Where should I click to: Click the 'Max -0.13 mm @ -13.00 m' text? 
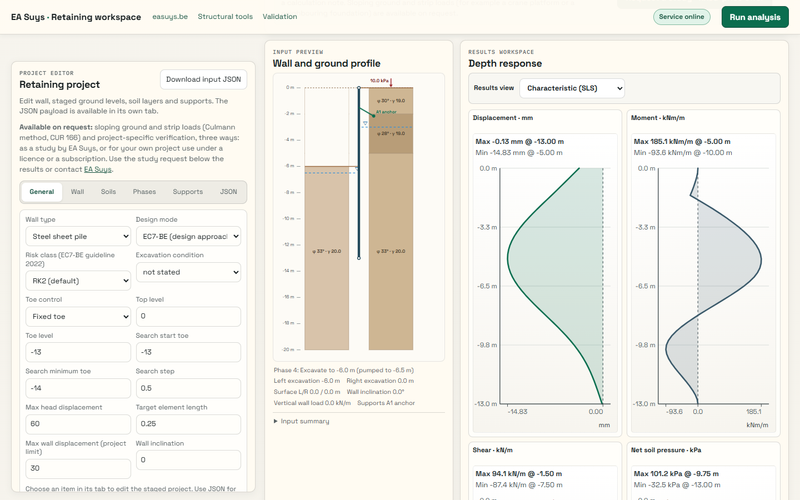519,142
